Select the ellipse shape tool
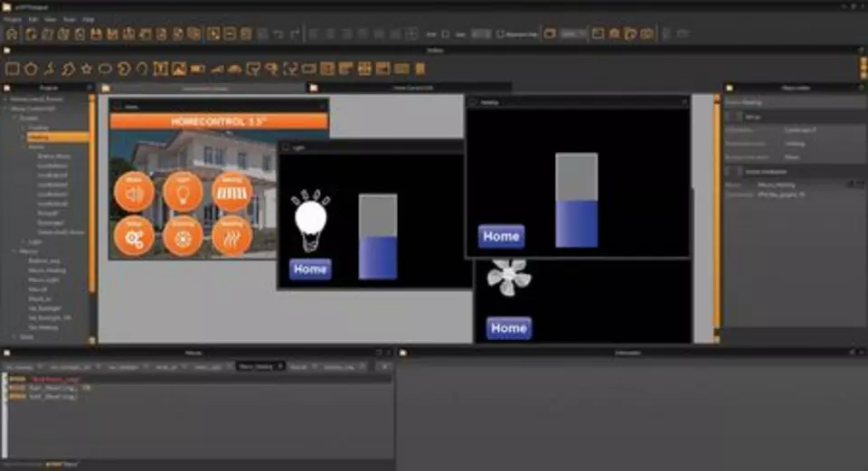The width and height of the screenshot is (868, 471). click(105, 69)
